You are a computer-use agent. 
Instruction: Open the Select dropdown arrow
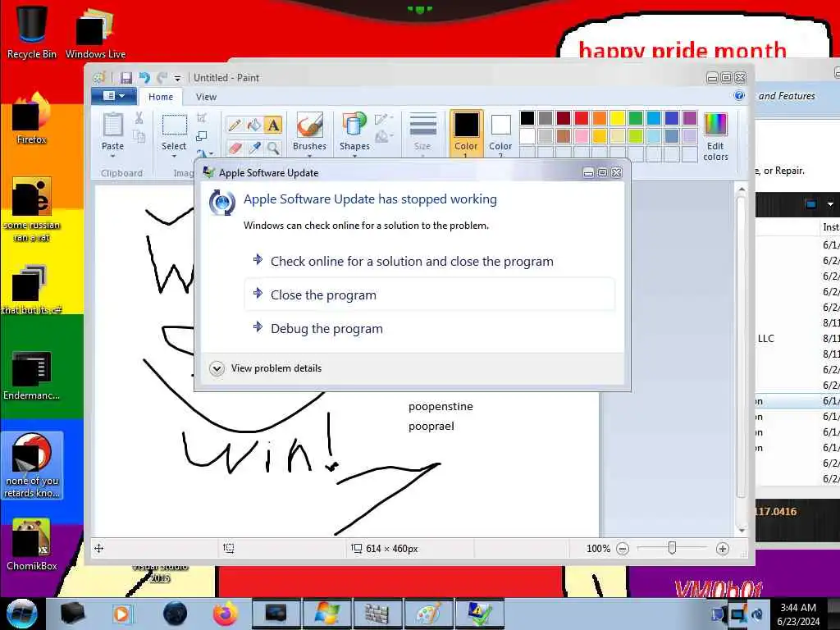click(x=174, y=156)
